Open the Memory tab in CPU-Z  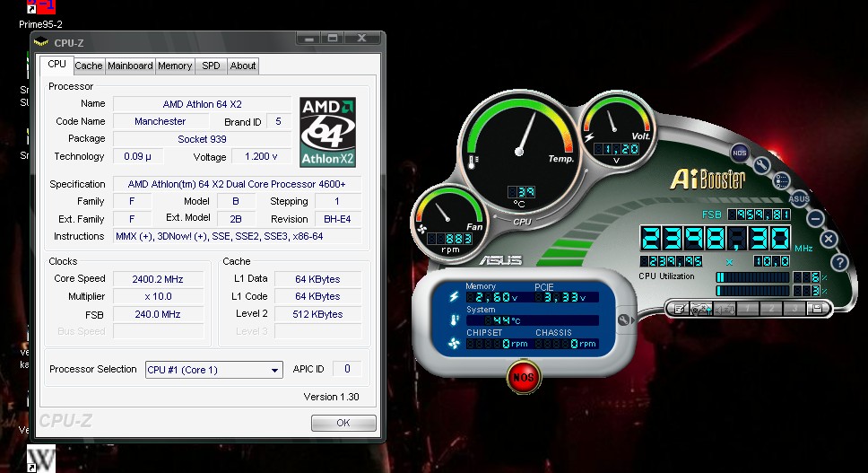[x=175, y=66]
